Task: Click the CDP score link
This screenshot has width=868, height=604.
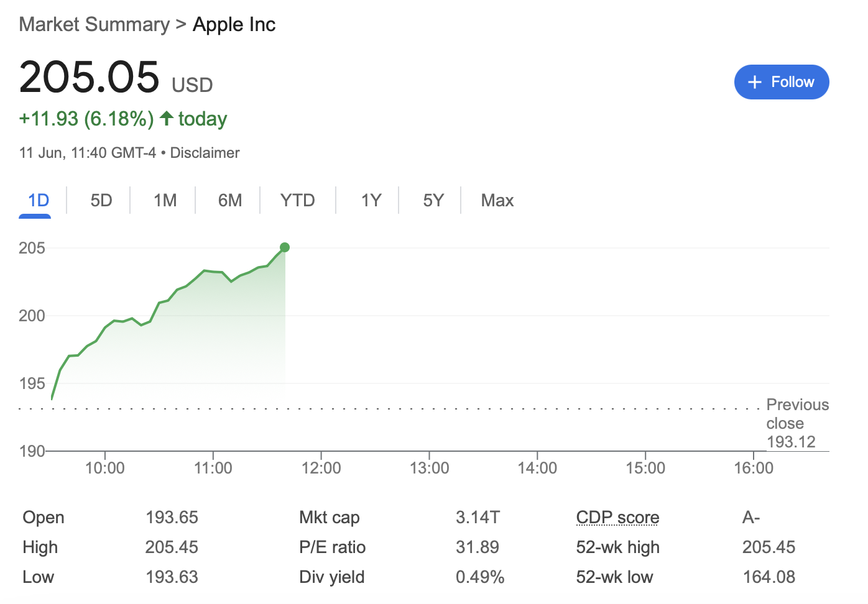Action: click(617, 517)
